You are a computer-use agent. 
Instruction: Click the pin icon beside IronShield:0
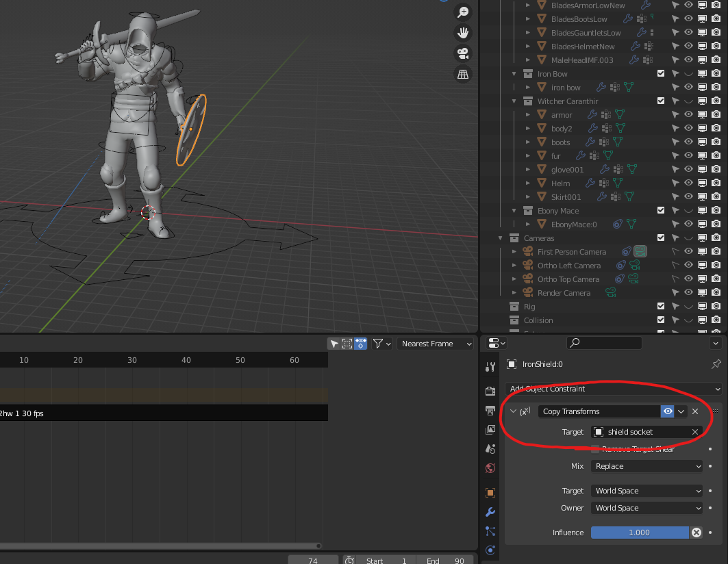pos(716,364)
